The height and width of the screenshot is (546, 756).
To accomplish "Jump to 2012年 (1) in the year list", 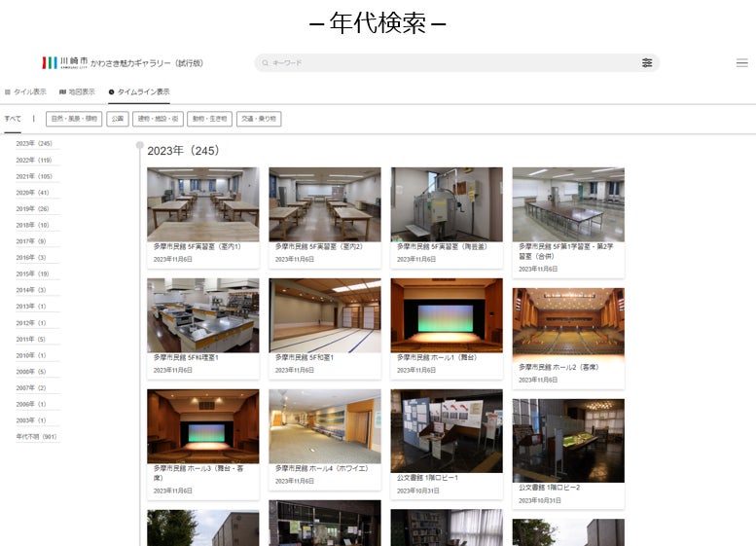I will [x=31, y=323].
